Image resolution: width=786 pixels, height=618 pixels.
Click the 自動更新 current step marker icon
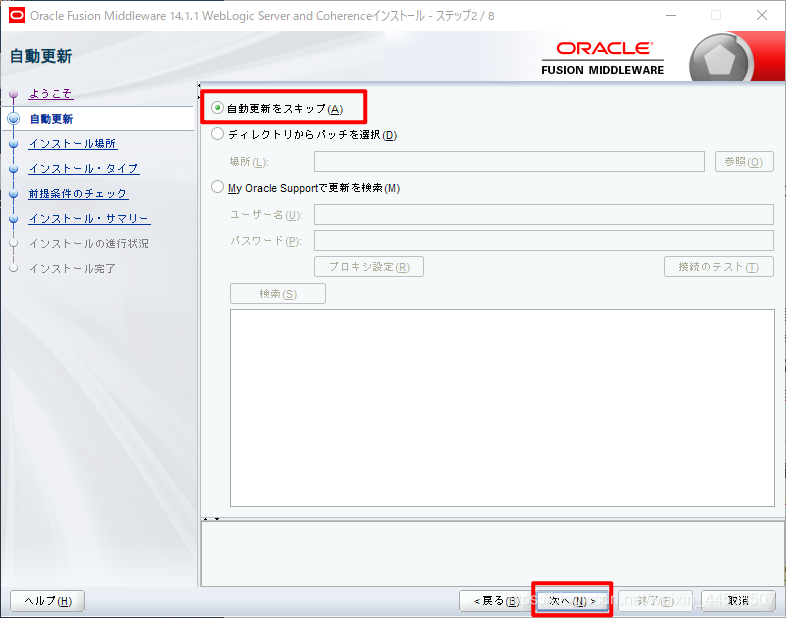click(14, 119)
